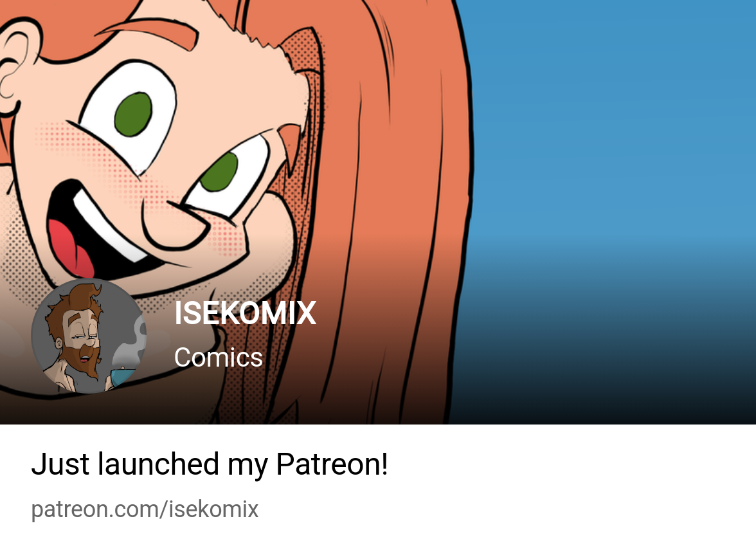756x548 pixels.
Task: Follow the patreon.com/isekomix URL
Action: coord(145,509)
